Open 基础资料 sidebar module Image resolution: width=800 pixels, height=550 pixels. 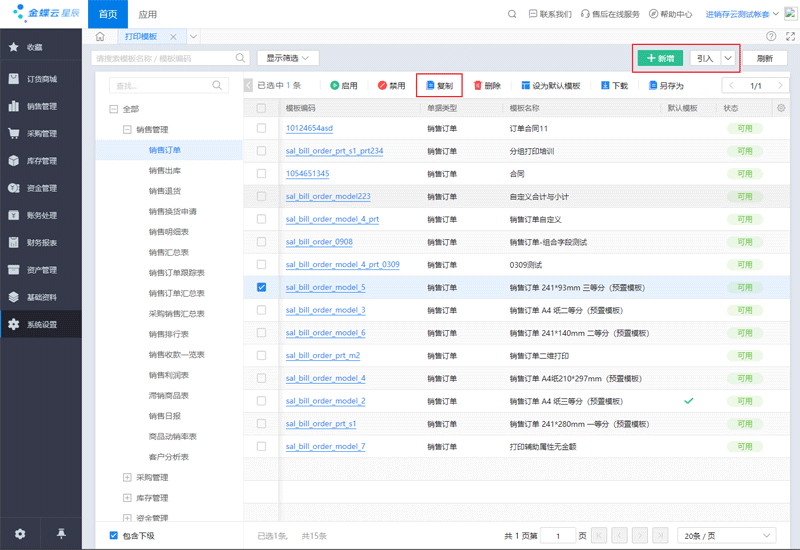(41, 297)
